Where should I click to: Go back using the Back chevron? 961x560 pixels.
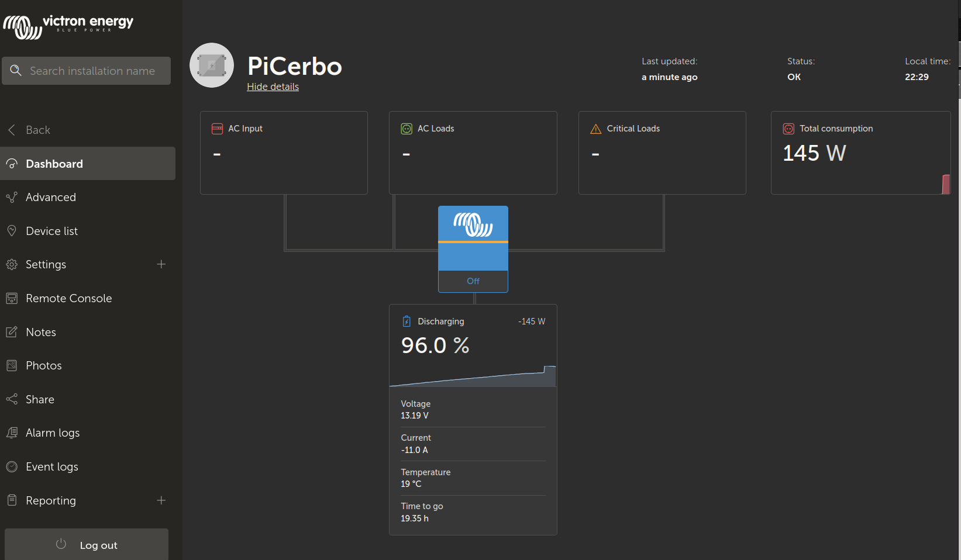[x=12, y=130]
